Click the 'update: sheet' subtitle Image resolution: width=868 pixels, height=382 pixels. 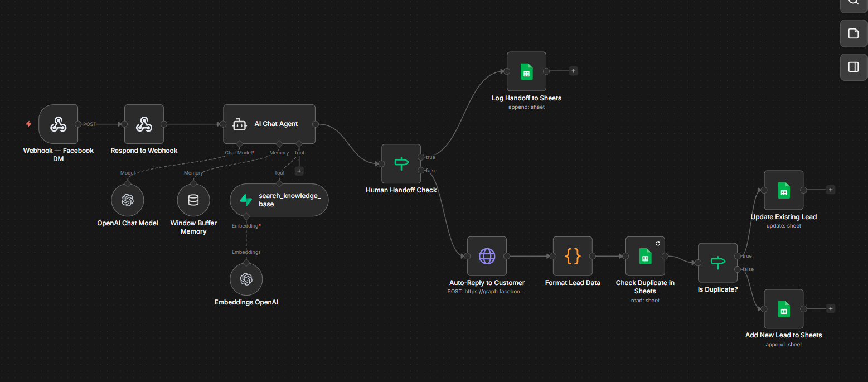click(x=783, y=226)
